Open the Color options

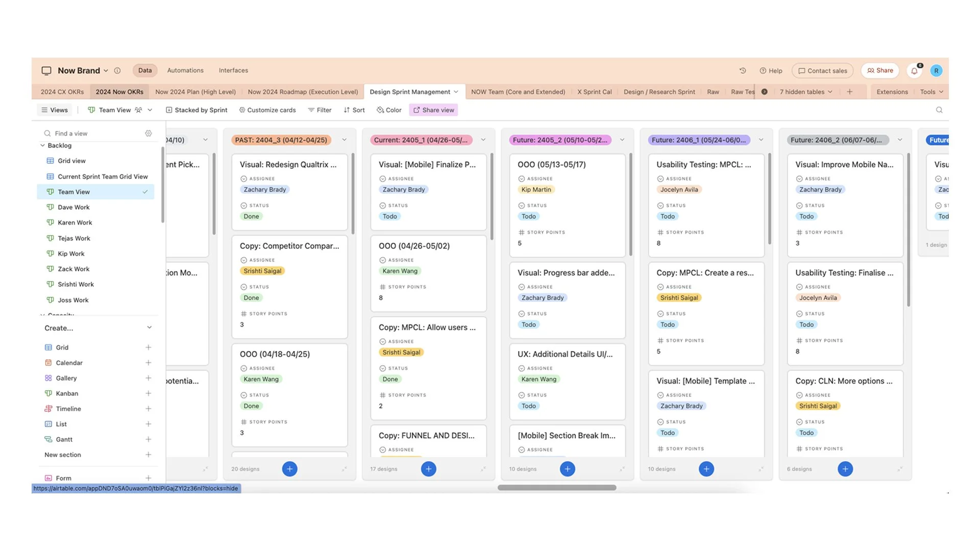click(389, 110)
